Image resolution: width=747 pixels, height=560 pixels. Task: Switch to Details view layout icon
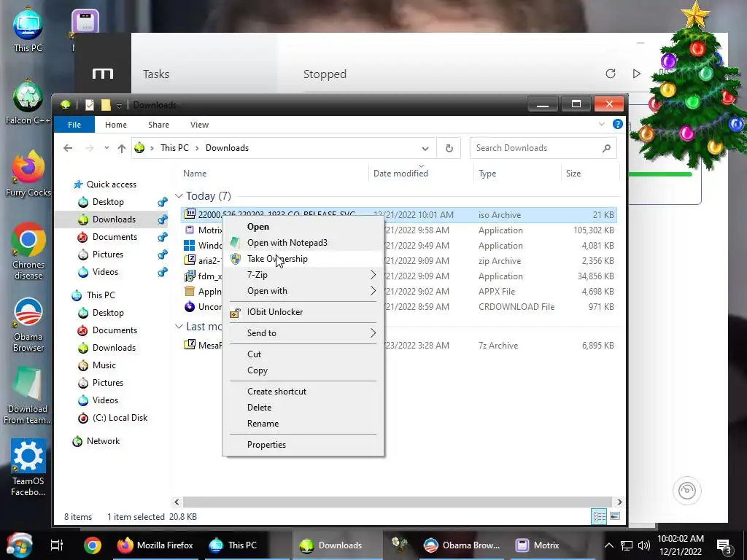tap(599, 517)
